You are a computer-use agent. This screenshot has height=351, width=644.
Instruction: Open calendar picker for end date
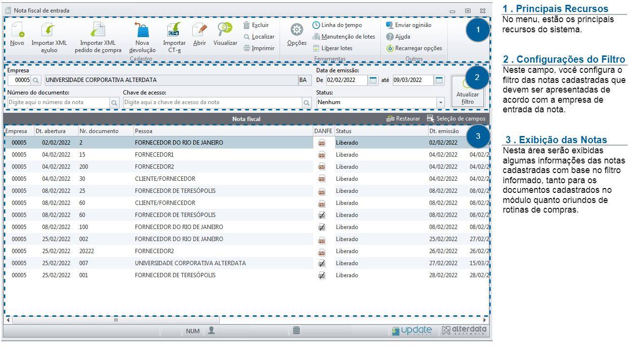click(439, 80)
